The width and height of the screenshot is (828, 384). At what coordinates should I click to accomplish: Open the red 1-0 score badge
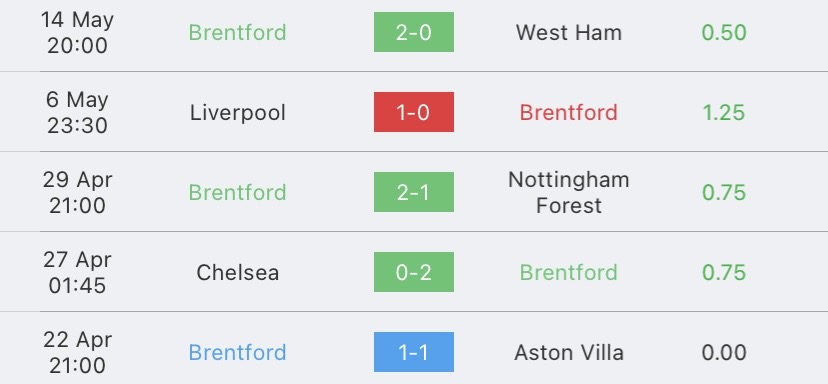pos(413,112)
